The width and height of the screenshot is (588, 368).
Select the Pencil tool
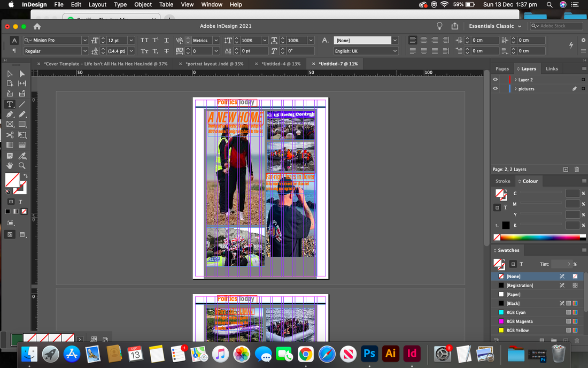coord(22,114)
